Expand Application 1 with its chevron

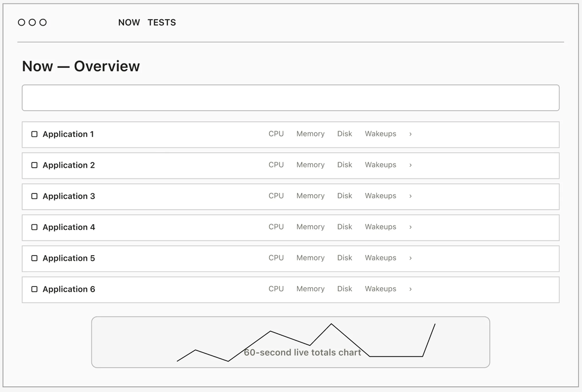coord(410,134)
